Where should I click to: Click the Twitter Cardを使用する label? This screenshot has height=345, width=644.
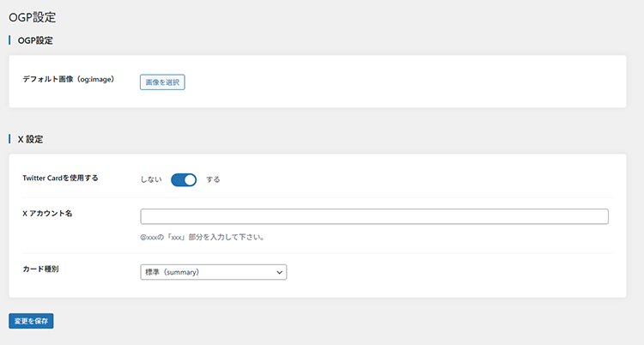pyautogui.click(x=60, y=178)
